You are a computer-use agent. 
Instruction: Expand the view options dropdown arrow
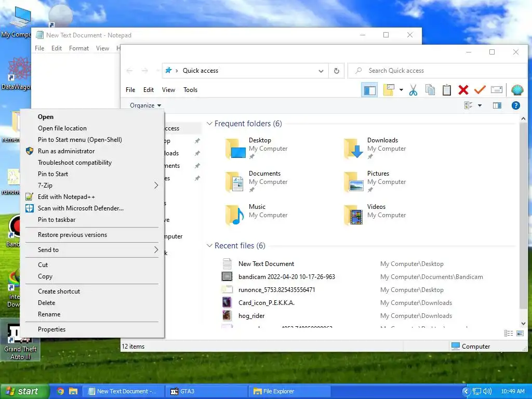tap(480, 105)
